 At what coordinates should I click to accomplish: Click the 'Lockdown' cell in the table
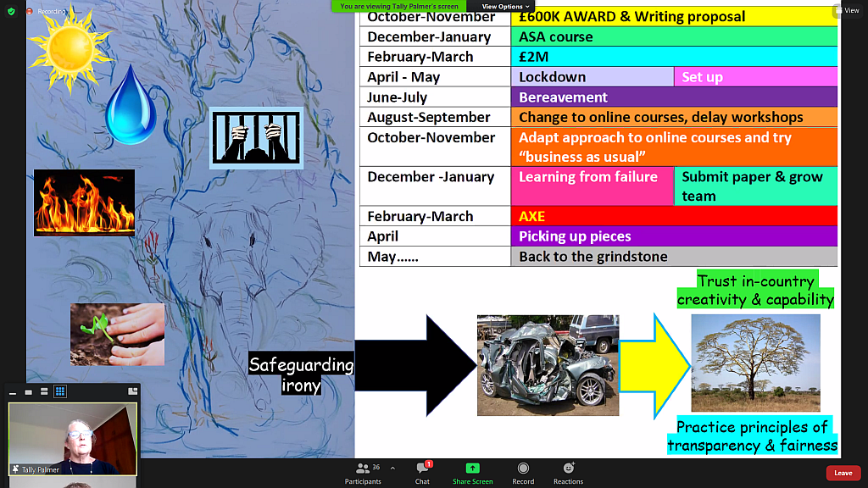click(x=593, y=77)
